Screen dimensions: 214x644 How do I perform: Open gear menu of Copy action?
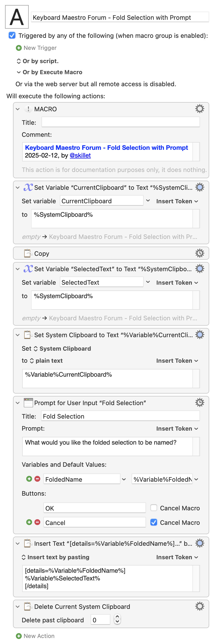coord(200,253)
